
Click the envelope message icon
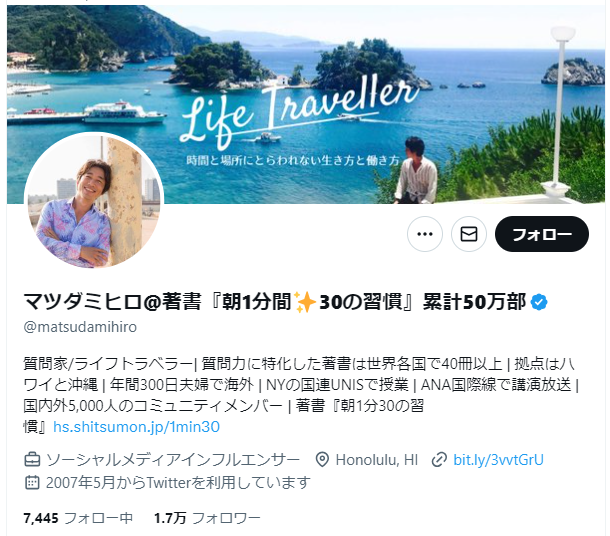pyautogui.click(x=468, y=234)
